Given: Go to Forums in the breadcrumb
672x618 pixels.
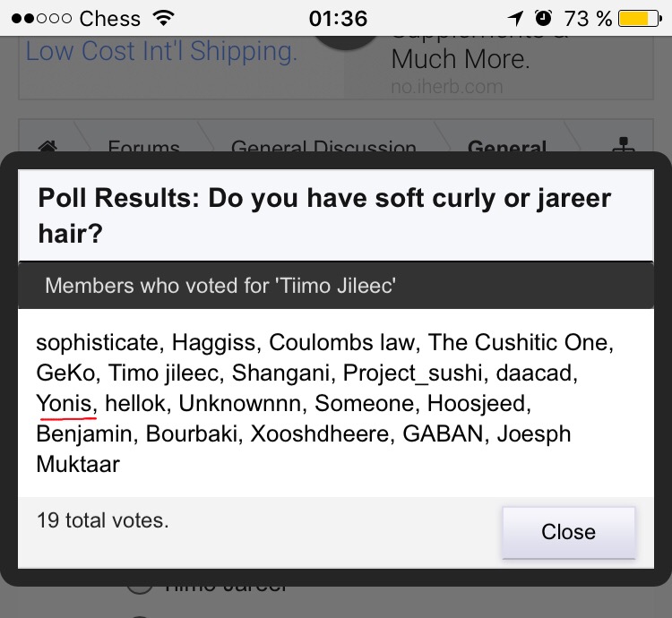Looking at the screenshot, I should (x=143, y=148).
